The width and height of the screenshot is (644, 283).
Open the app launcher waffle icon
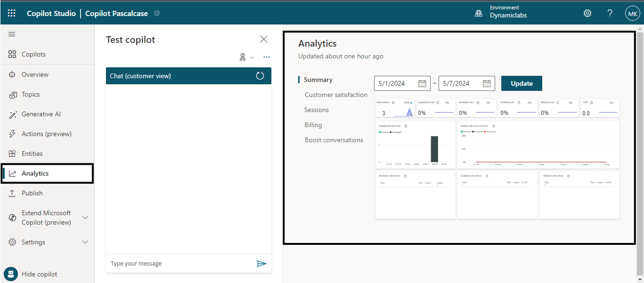[x=12, y=13]
